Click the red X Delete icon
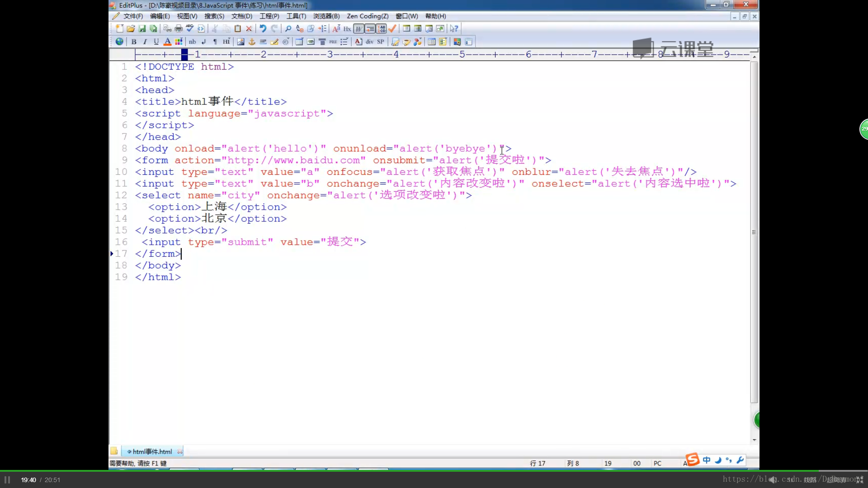 (x=249, y=28)
